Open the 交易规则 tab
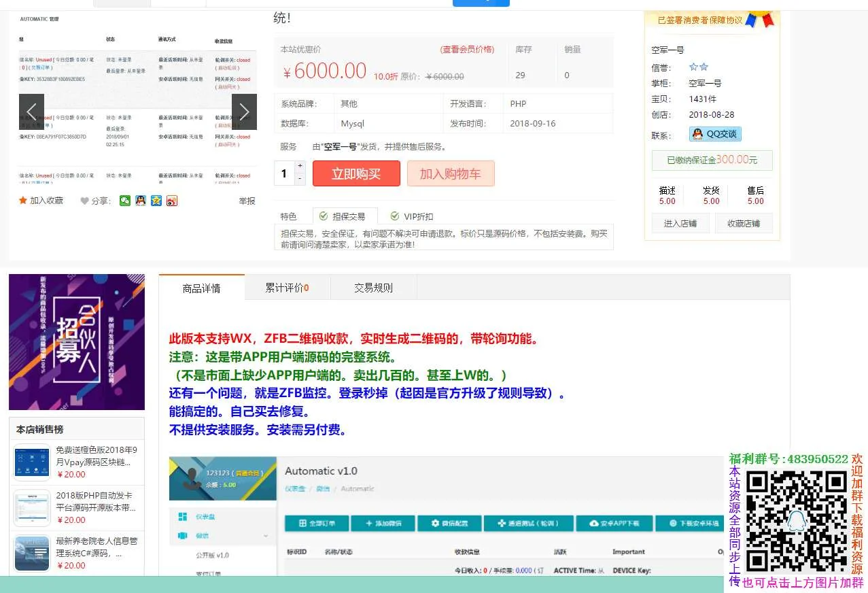The image size is (868, 593). 373,288
